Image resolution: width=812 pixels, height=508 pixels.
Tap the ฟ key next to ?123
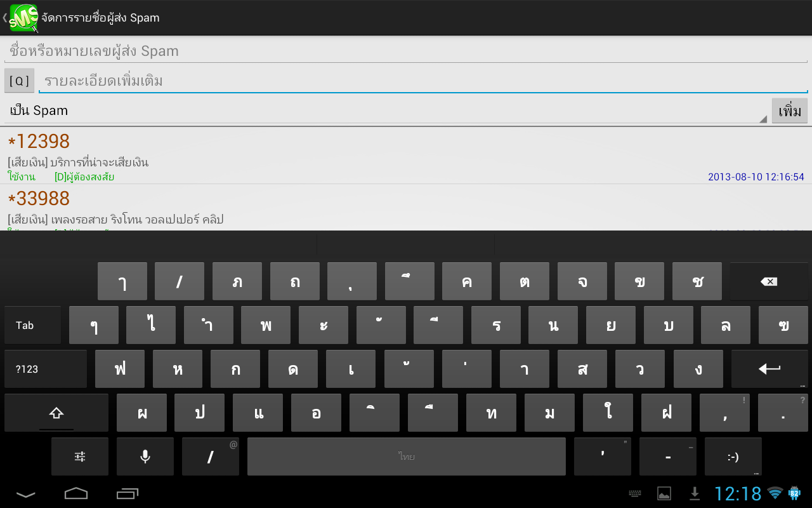(120, 369)
